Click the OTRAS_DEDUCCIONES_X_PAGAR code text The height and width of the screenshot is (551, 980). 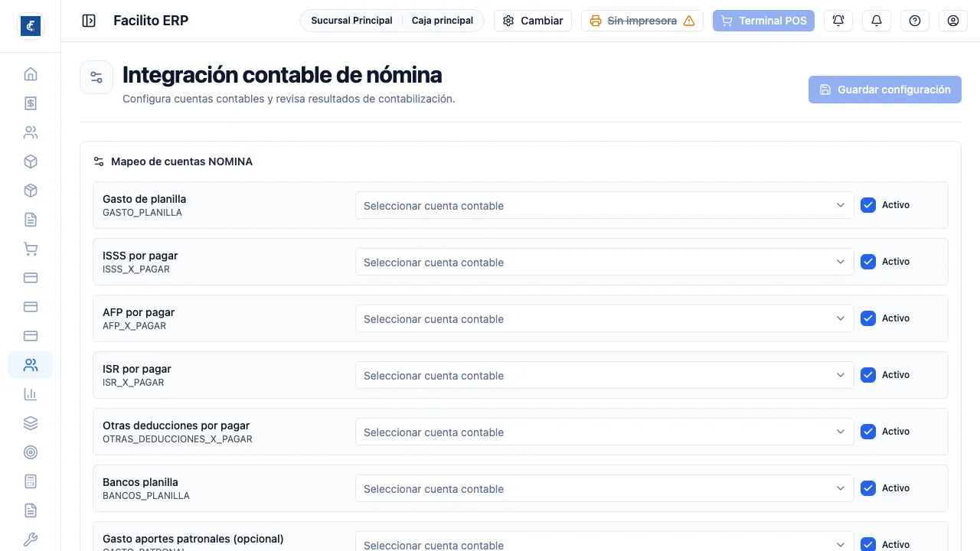click(178, 439)
